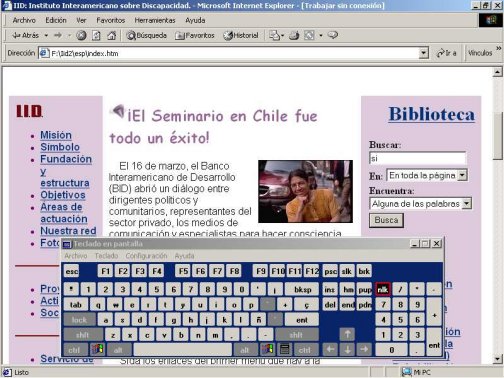This screenshot has height=378, width=504.
Task: Click the Buscar text input field
Action: click(417, 158)
